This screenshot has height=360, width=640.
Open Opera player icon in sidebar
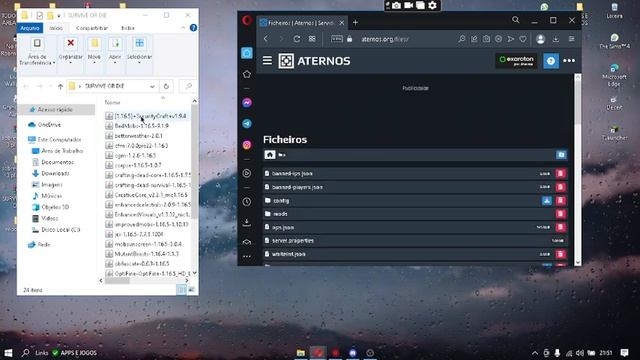[247, 173]
